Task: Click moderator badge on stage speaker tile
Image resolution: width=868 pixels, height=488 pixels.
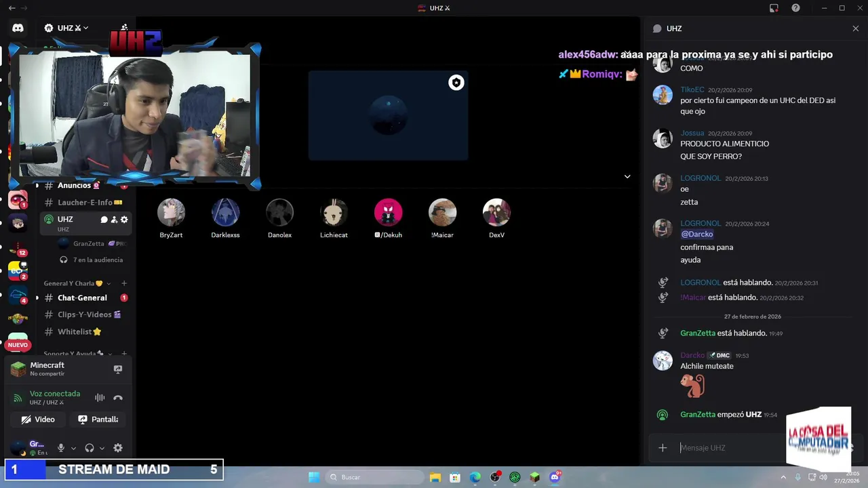Action: coord(456,83)
